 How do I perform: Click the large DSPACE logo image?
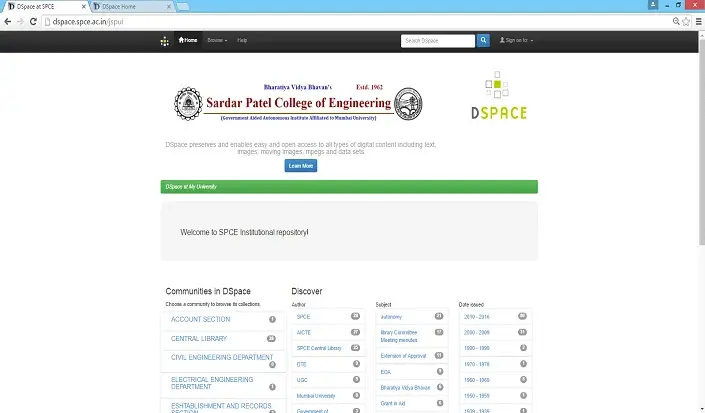499,96
